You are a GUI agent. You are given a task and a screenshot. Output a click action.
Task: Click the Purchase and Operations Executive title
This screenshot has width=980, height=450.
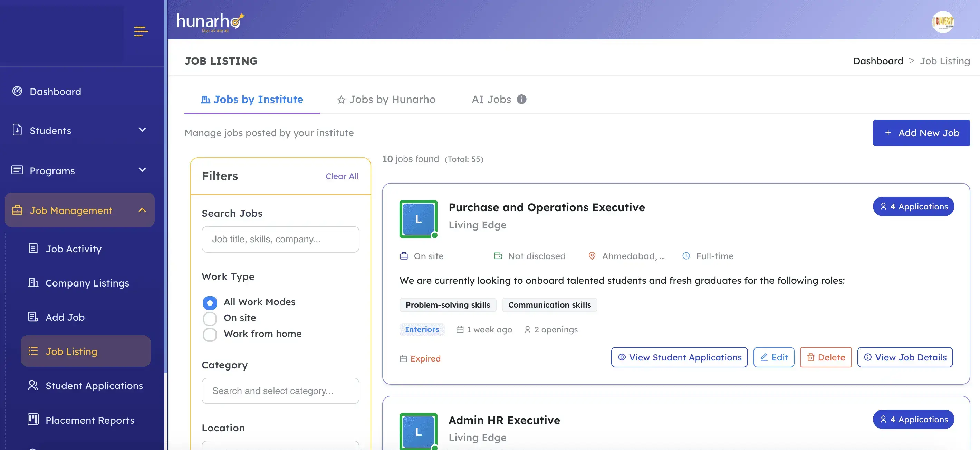click(547, 207)
